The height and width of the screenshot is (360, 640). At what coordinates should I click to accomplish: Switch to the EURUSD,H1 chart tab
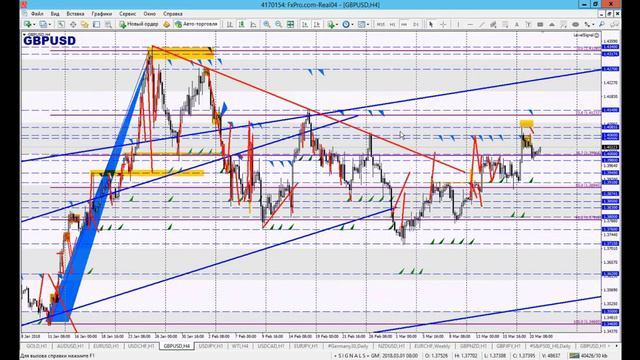pos(106,346)
